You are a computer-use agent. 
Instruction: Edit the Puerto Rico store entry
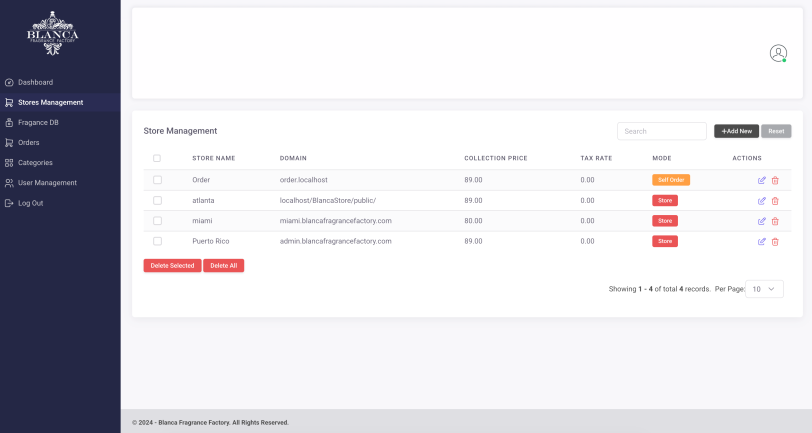coord(762,241)
